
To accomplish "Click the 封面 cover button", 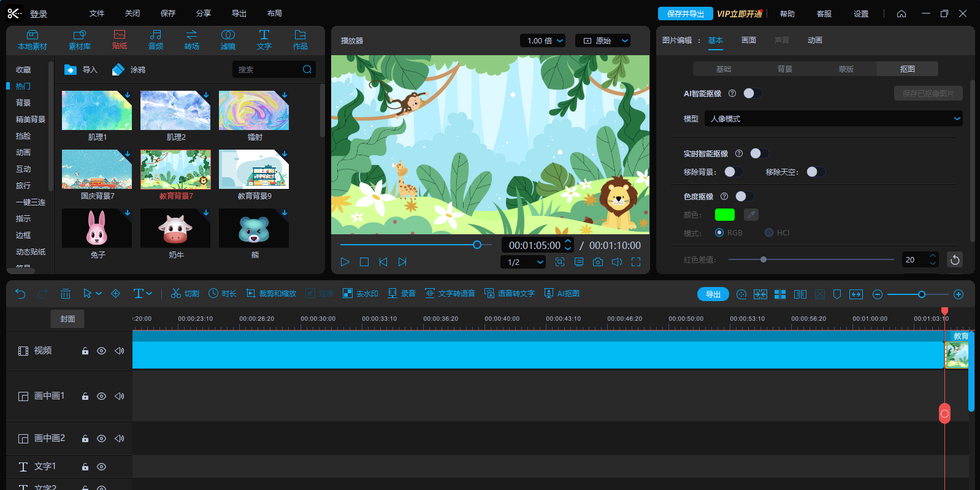I will [67, 319].
